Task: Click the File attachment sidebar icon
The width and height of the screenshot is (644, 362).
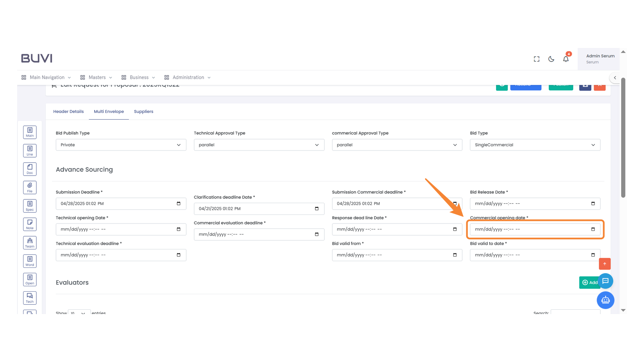Action: pyautogui.click(x=30, y=187)
